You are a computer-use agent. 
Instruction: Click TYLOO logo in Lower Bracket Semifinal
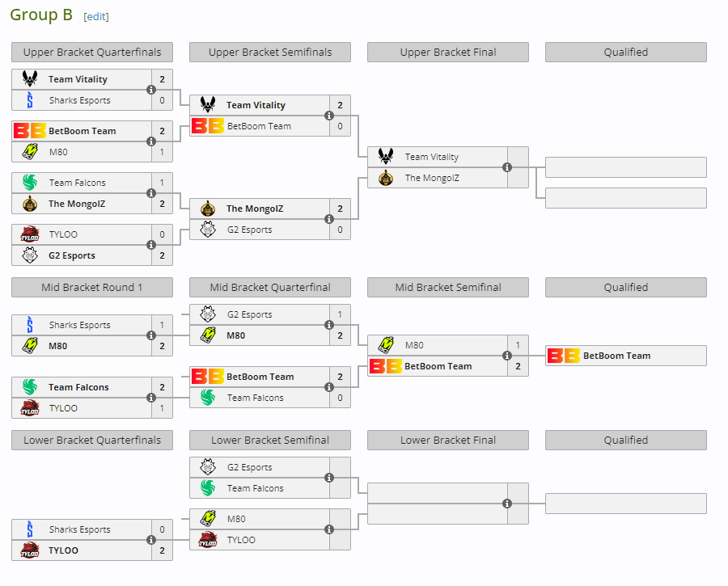[x=208, y=540]
